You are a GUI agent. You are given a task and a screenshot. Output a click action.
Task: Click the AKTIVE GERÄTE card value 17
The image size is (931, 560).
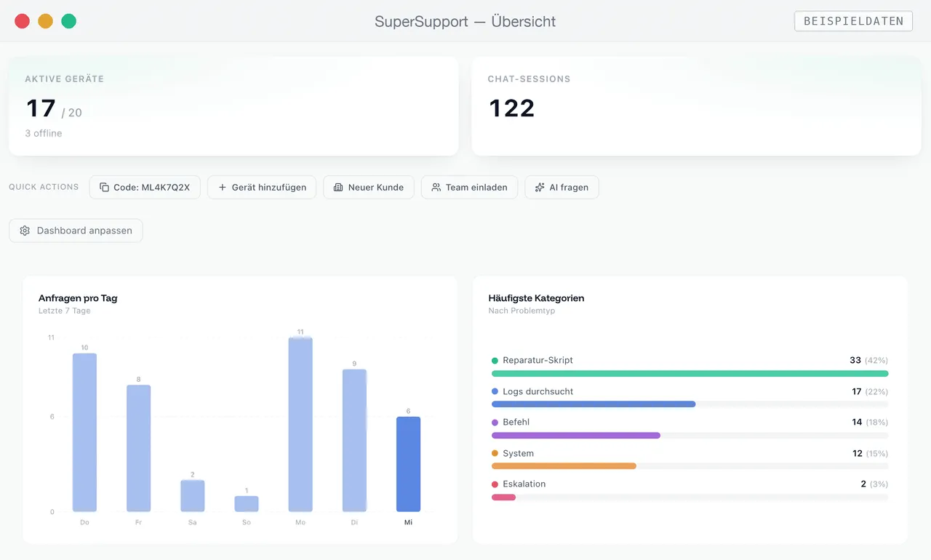tap(41, 108)
